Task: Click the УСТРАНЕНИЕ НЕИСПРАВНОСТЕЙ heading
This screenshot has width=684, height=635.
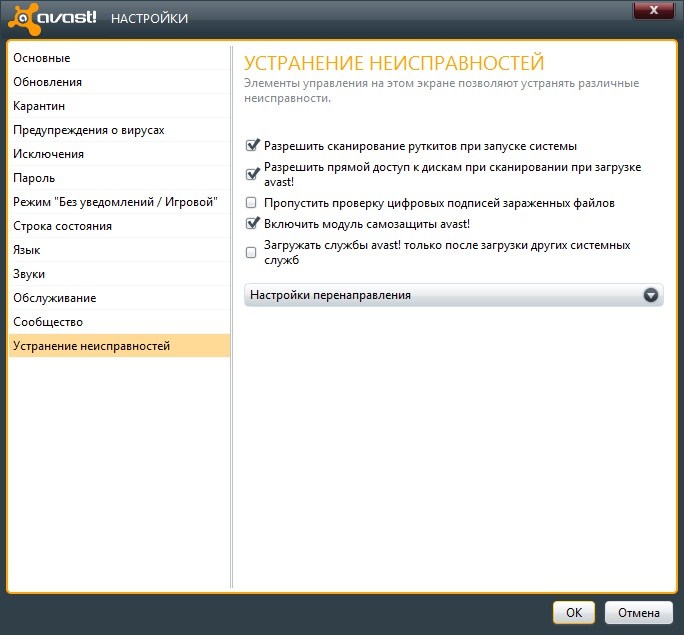Action: [x=394, y=62]
